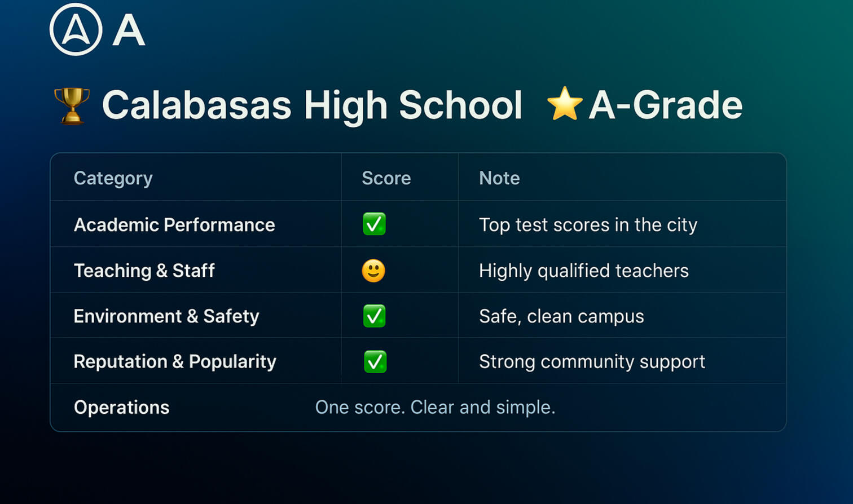Click the "Top test scores in the city" note
The height and width of the screenshot is (504, 853).
[588, 225]
